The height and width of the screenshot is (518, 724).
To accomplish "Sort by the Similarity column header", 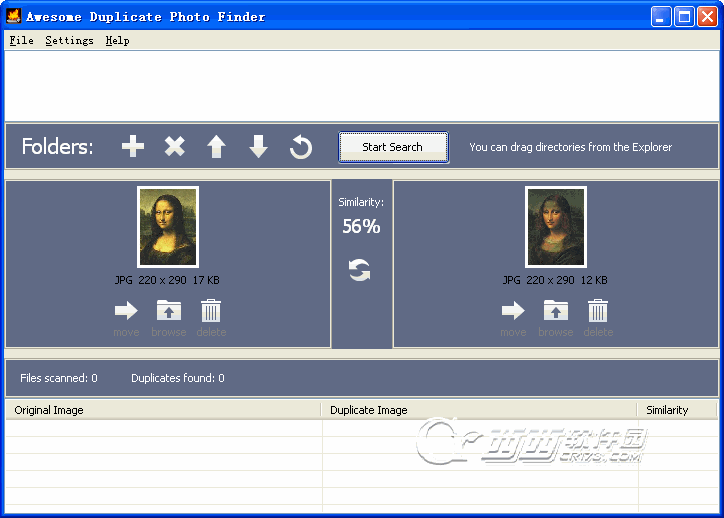I will (677, 410).
